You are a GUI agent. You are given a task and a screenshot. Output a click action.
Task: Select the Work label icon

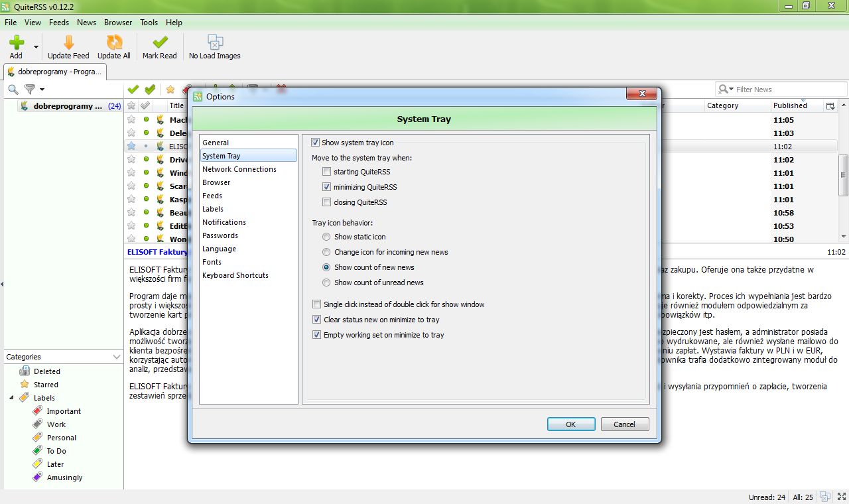38,424
